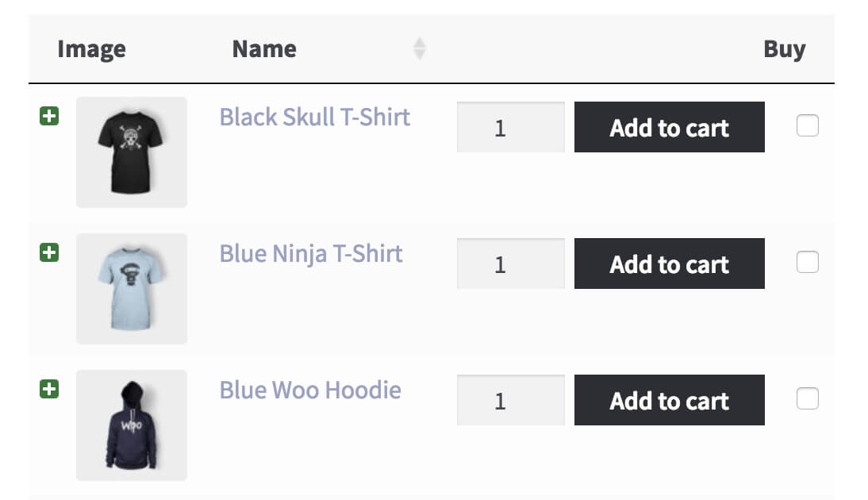Expand the Blue Woo Hoodie row details
The height and width of the screenshot is (500, 868).
[x=49, y=390]
